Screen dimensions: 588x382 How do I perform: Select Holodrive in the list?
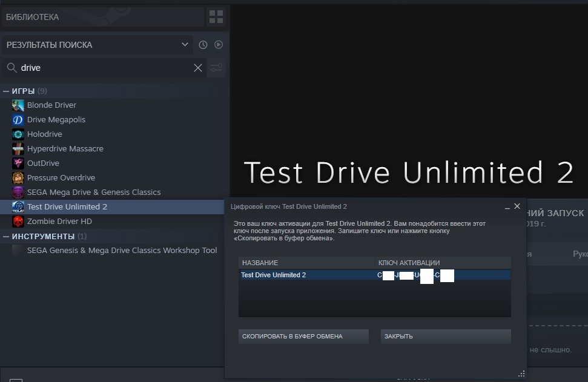(x=113, y=134)
